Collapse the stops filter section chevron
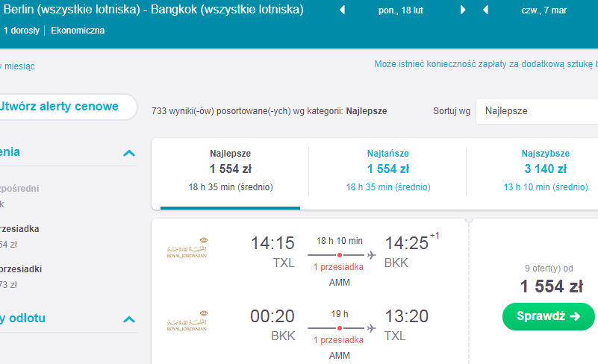 click(129, 153)
